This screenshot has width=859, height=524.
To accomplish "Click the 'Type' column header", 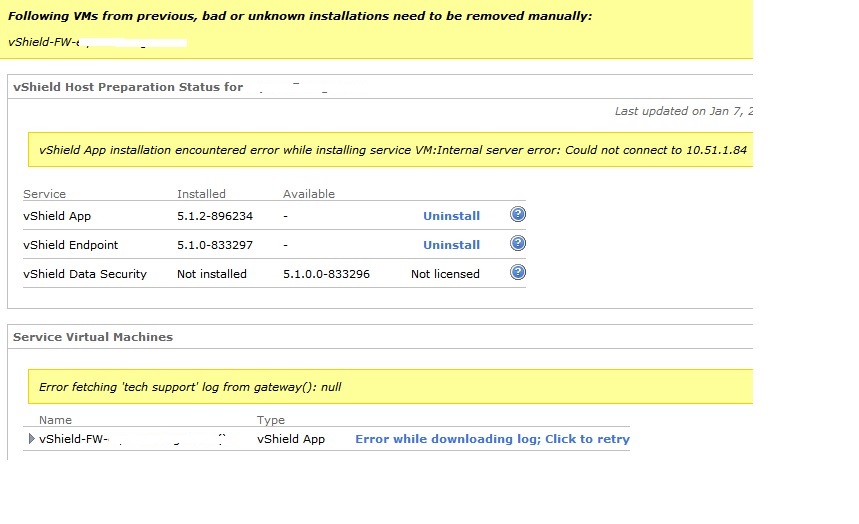I will coord(271,420).
